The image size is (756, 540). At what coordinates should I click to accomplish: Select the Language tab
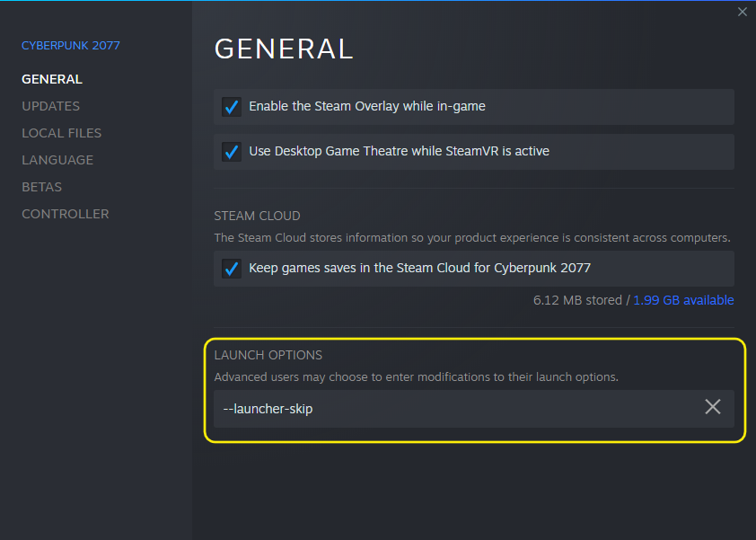tap(57, 160)
